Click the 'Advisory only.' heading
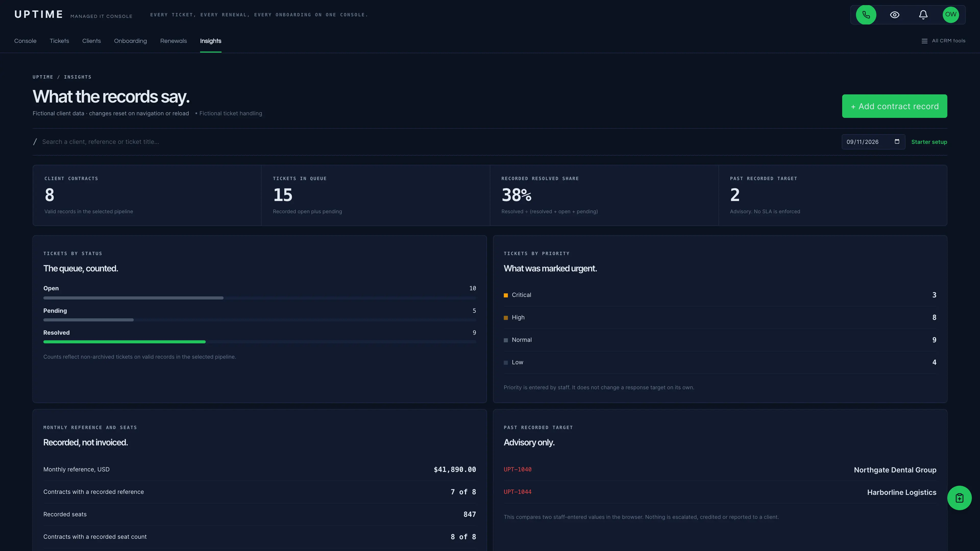This screenshot has height=551, width=980. pyautogui.click(x=529, y=443)
